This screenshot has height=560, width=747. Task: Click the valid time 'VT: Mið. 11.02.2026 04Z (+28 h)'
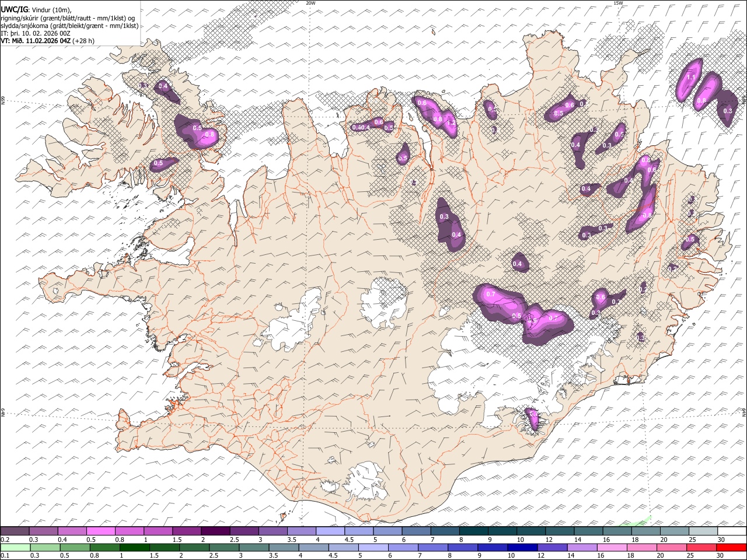pos(48,41)
